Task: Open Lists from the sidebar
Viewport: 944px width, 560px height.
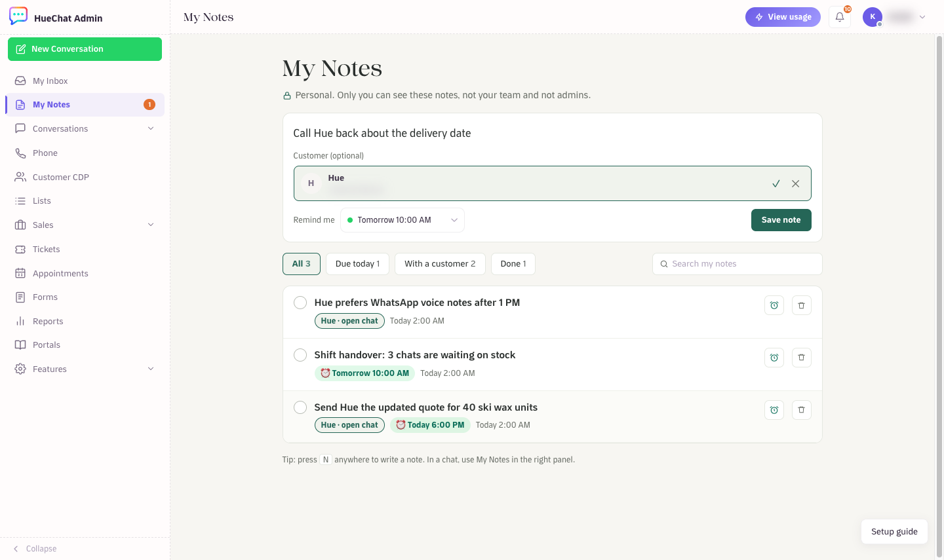Action: 85,200
